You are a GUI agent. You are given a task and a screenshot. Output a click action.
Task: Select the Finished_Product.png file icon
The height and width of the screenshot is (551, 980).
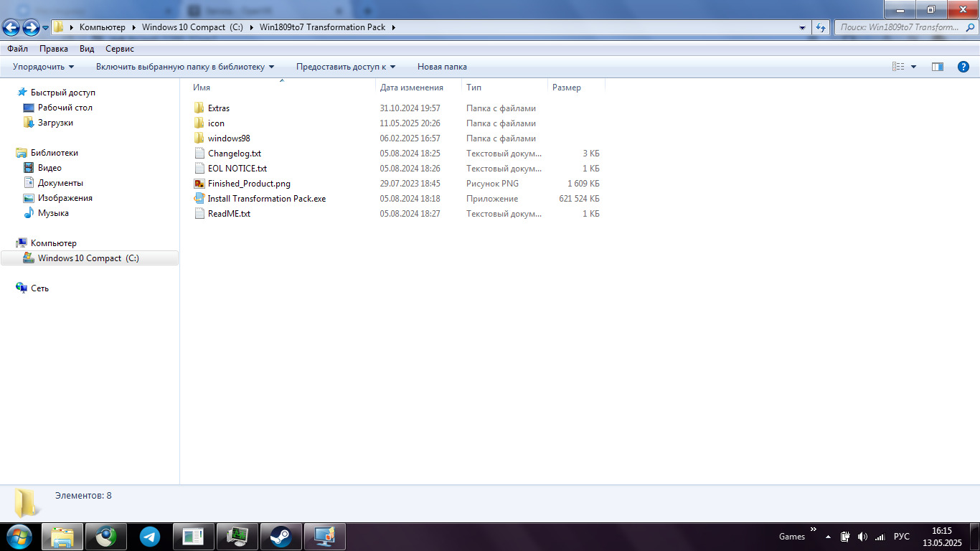click(x=199, y=184)
